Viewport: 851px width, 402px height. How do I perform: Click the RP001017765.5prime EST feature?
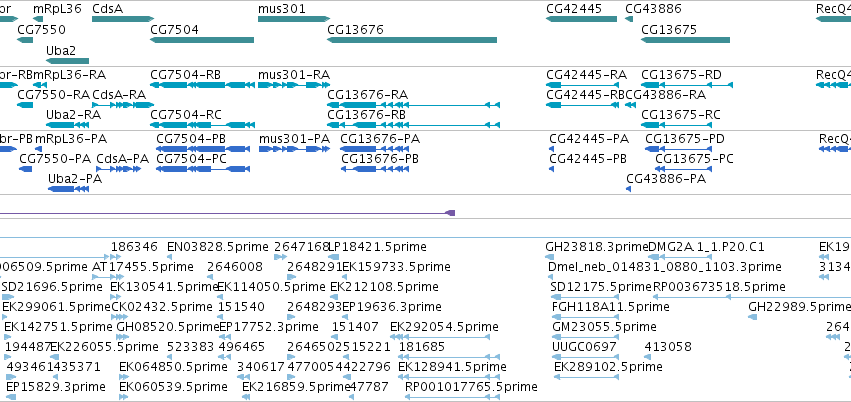(453, 397)
